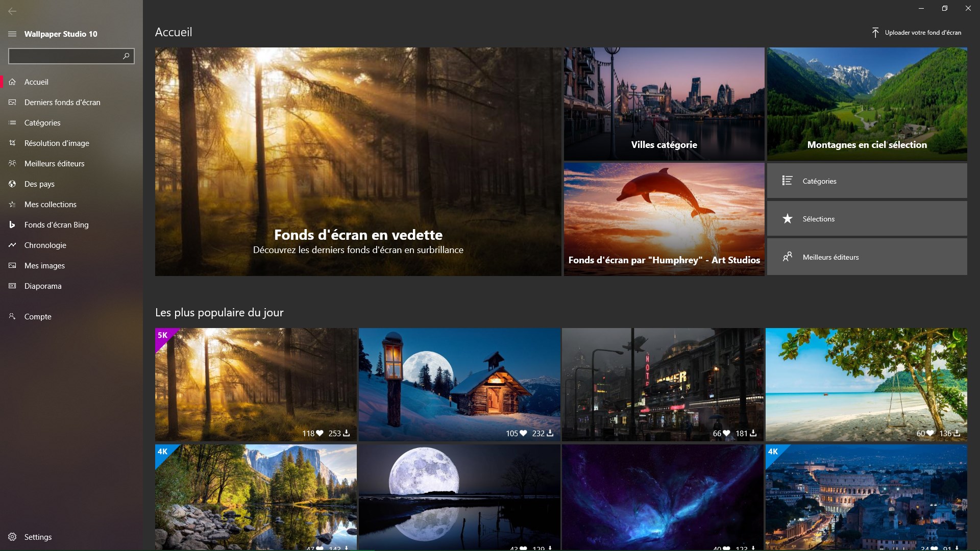
Task: Click the Des pays globe icon
Action: tap(12, 184)
